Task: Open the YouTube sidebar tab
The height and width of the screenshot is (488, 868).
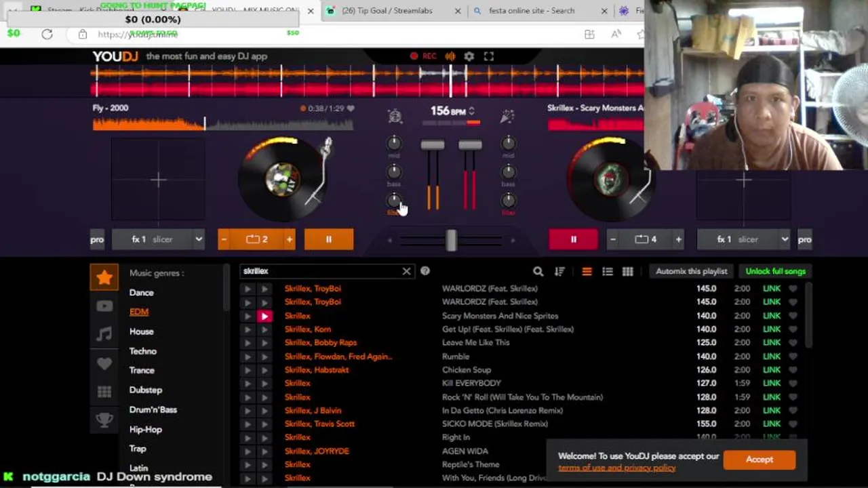Action: click(104, 306)
